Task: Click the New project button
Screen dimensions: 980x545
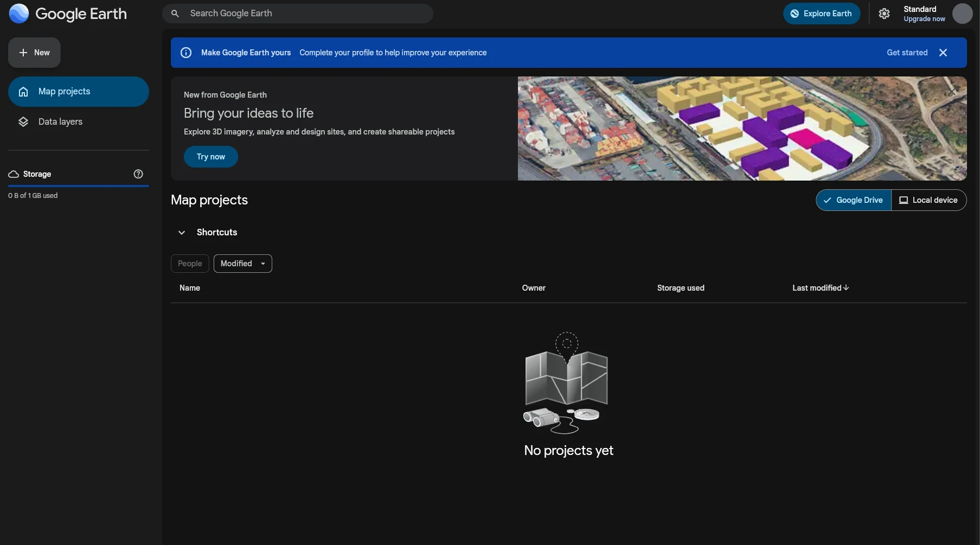Action: (34, 53)
